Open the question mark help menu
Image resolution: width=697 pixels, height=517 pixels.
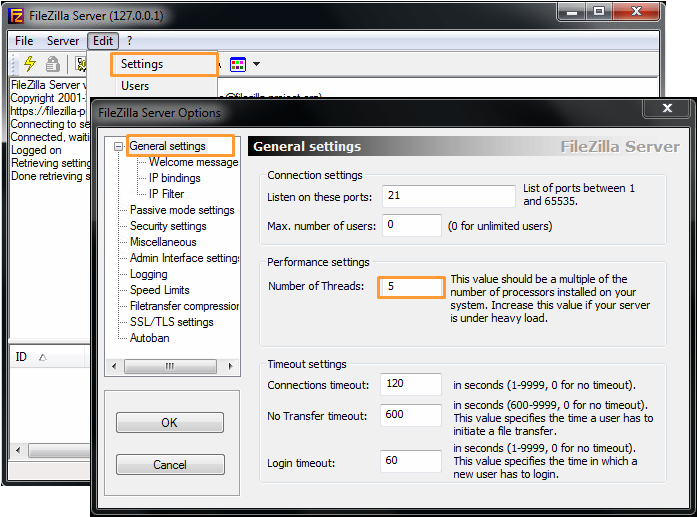coord(129,41)
